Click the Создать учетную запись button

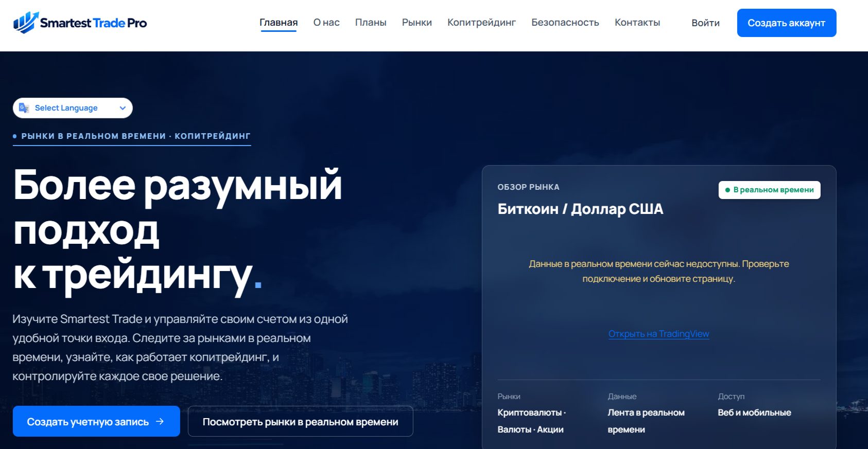click(96, 421)
